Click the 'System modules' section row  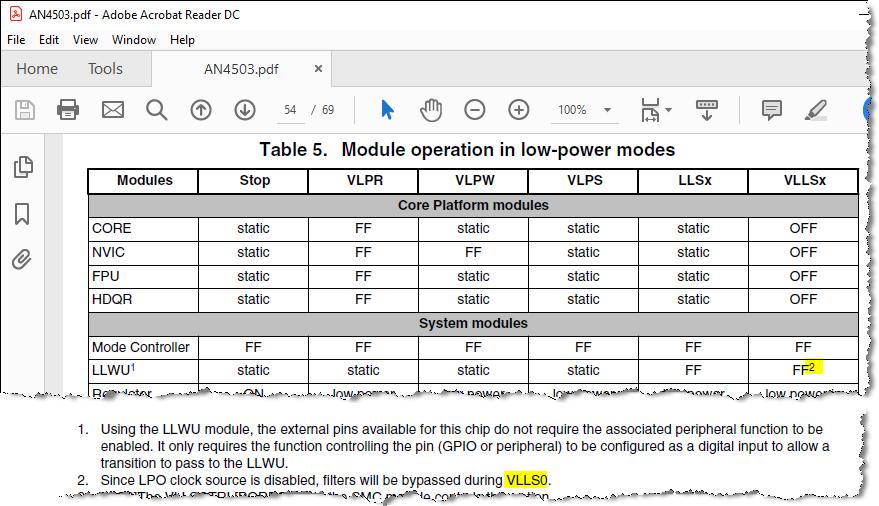pyautogui.click(x=473, y=324)
